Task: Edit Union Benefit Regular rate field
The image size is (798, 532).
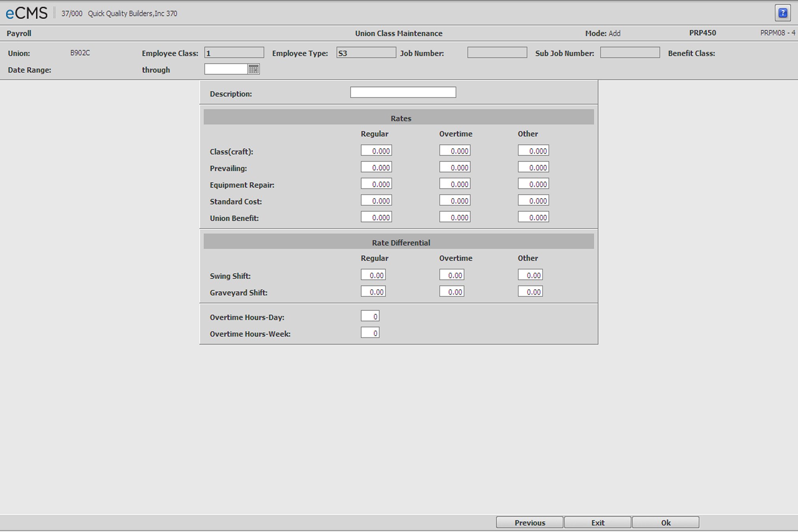Action: 376,218
